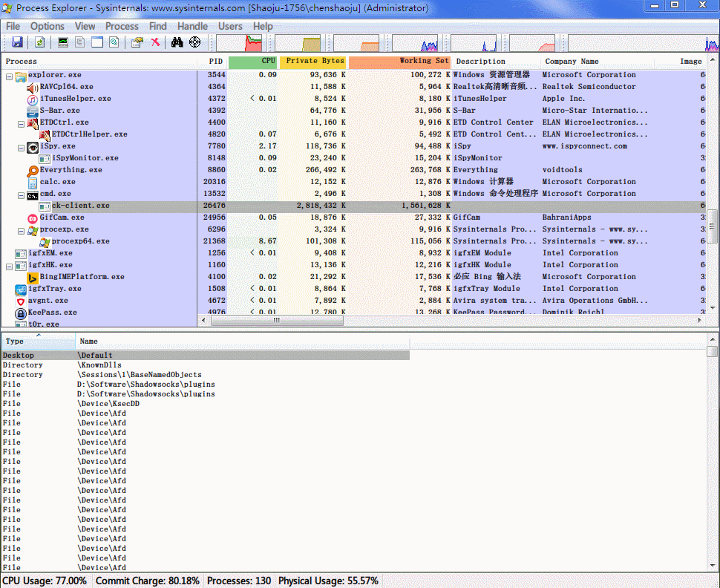Click the iSpy.exe eye icon

pos(33,148)
